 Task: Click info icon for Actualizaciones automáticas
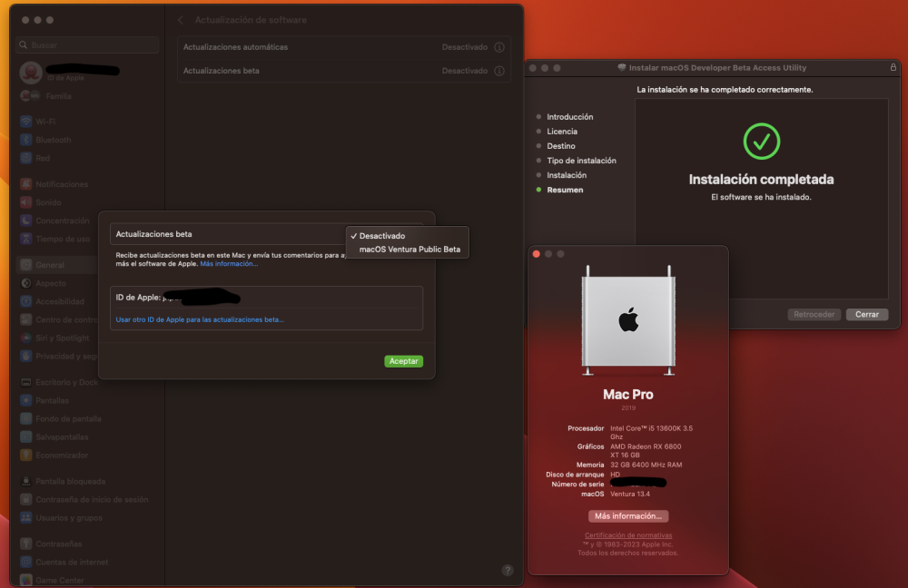point(499,47)
